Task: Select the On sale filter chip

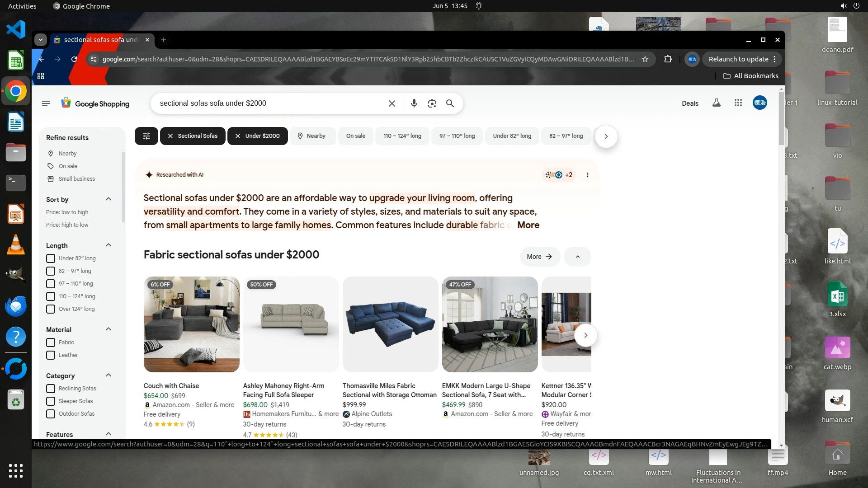Action: 355,136
